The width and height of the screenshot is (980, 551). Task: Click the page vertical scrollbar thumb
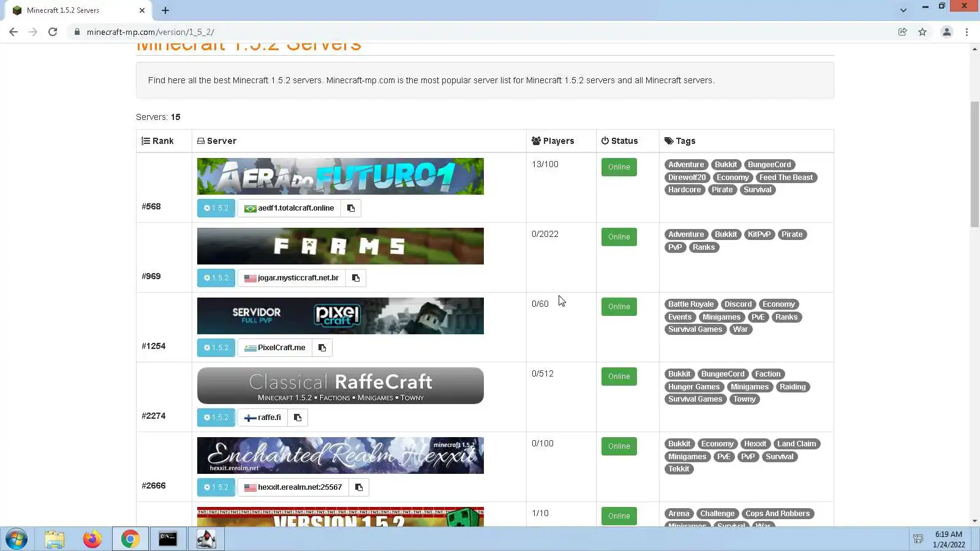[974, 164]
